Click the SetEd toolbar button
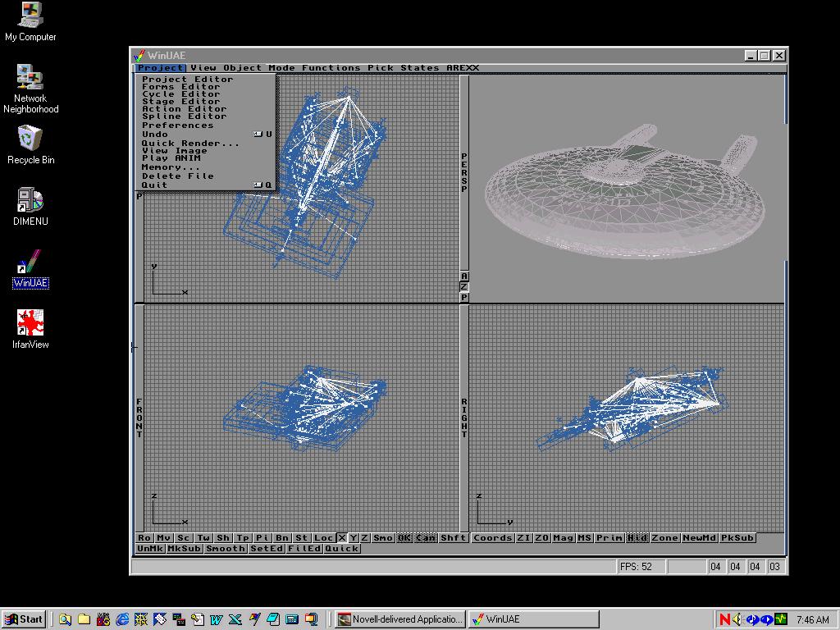The height and width of the screenshot is (630, 840). click(x=267, y=549)
